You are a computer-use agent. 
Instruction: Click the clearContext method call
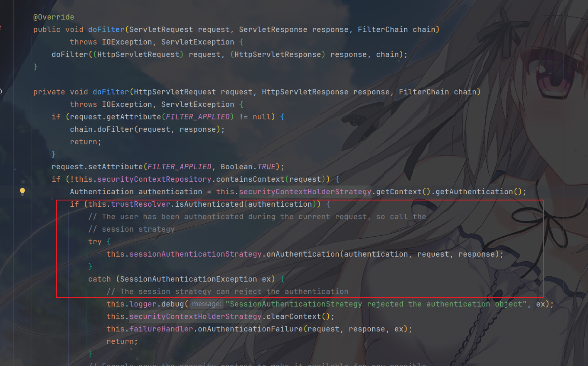(x=294, y=317)
